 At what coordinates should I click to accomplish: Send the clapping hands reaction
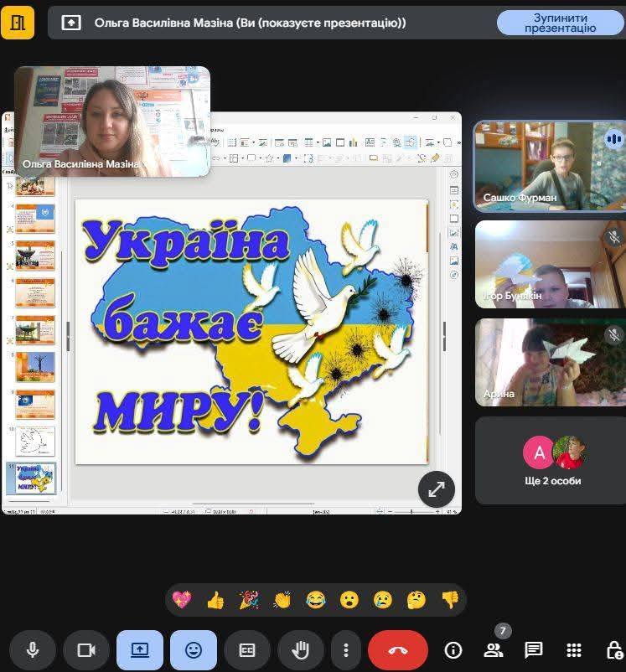(x=282, y=600)
